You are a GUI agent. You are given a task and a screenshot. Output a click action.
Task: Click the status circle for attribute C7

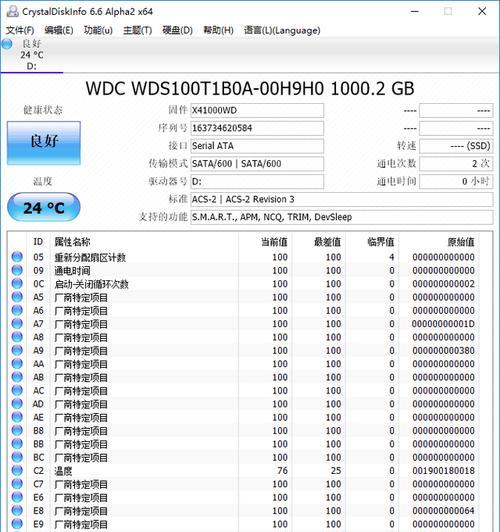click(17, 483)
